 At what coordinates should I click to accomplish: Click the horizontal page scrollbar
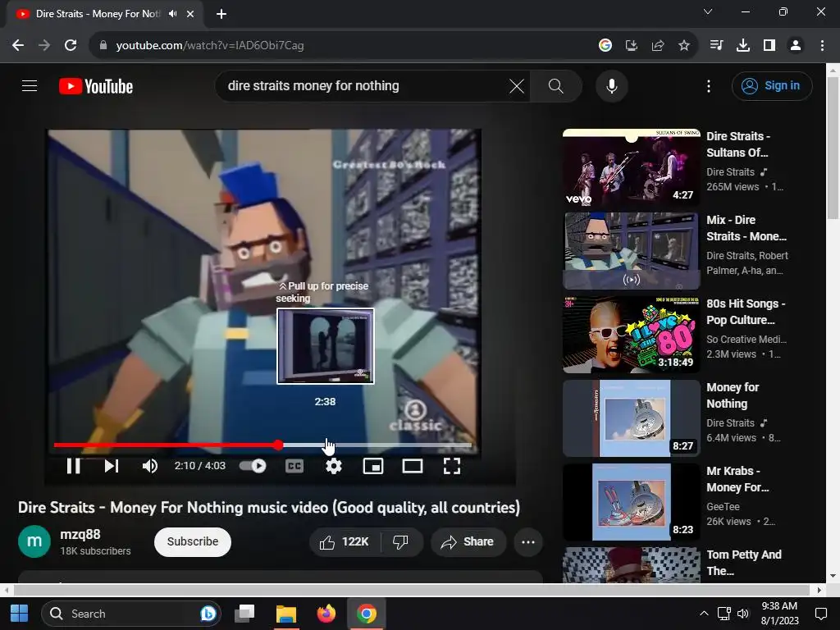tap(412, 590)
